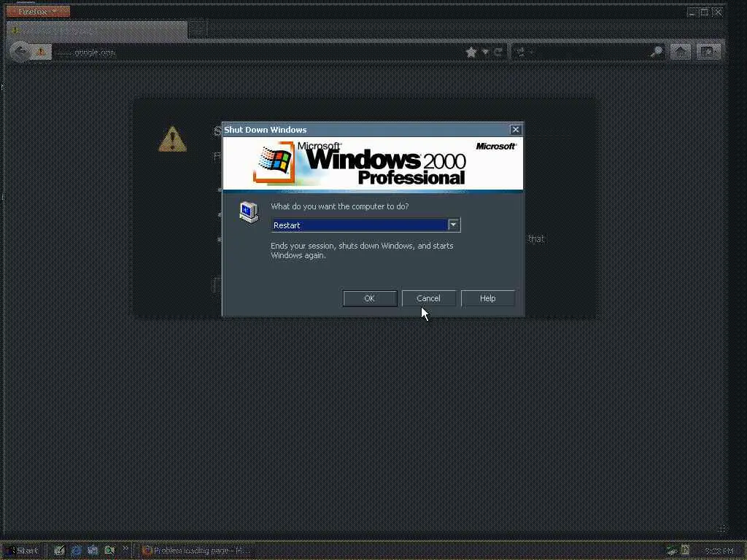This screenshot has width=747, height=560.
Task: Minimize the Firefox window
Action: click(x=693, y=12)
